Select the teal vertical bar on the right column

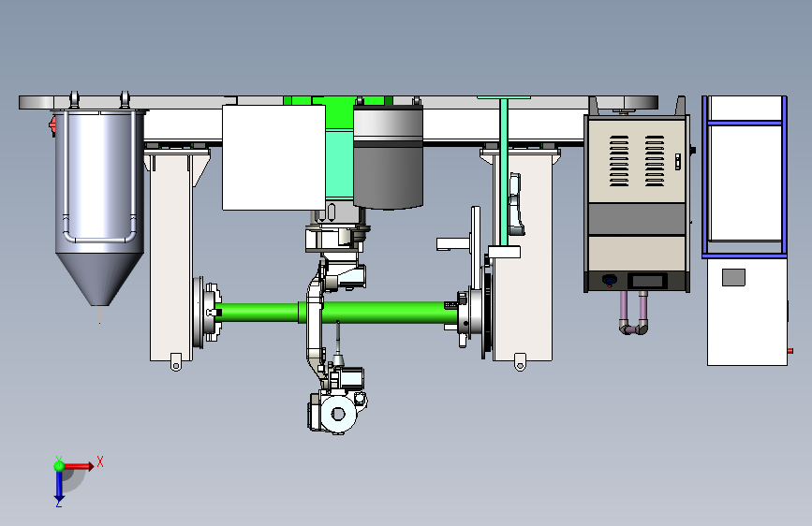pyautogui.click(x=504, y=172)
